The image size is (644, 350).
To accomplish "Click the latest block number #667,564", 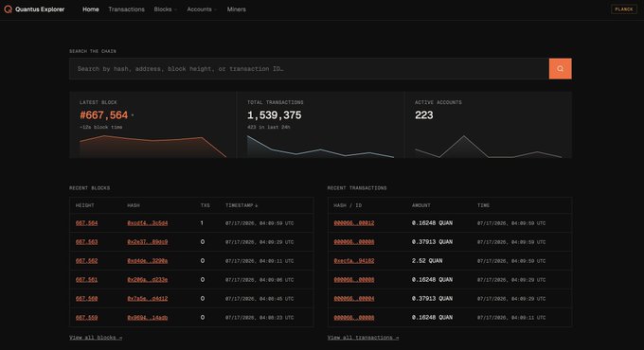I will (x=104, y=114).
